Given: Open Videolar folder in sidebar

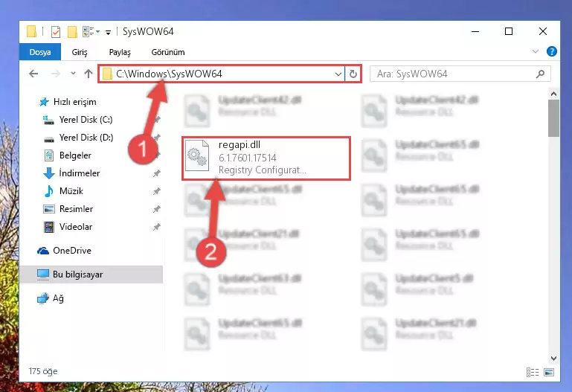Looking at the screenshot, I should point(76,227).
